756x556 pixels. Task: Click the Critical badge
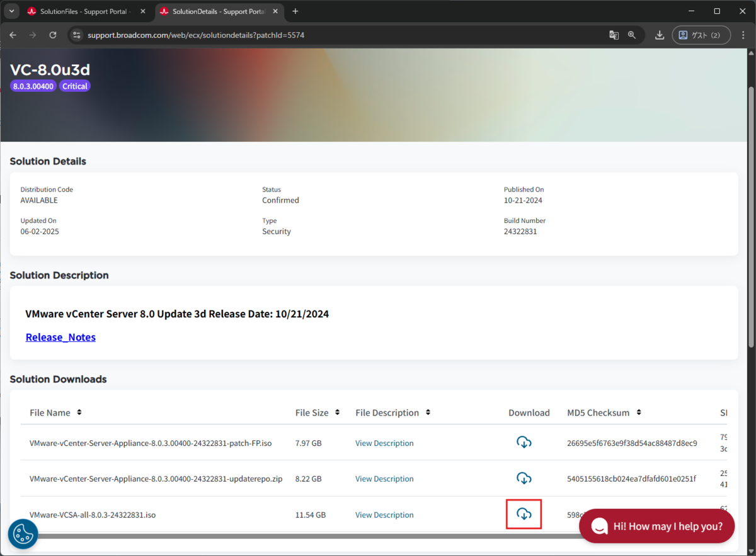pos(75,86)
